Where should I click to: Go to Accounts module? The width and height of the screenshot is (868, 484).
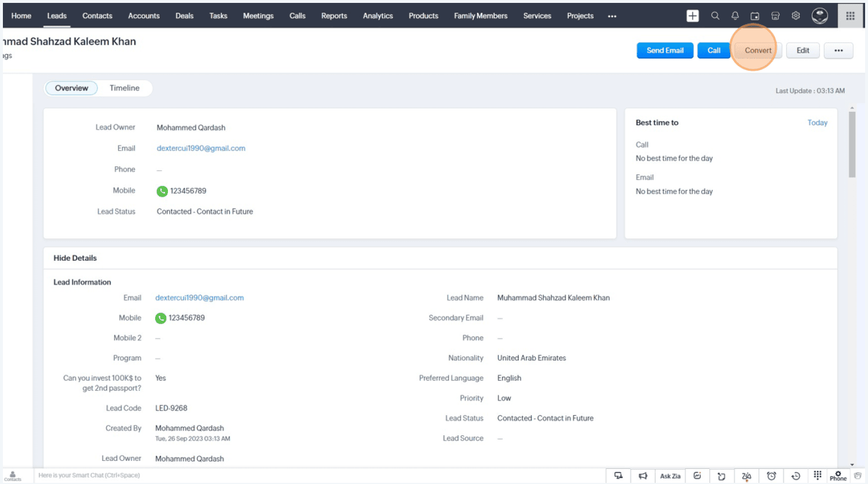coord(144,16)
